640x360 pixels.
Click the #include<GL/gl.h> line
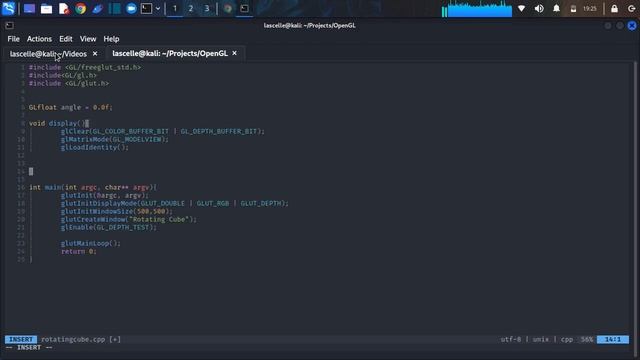pyautogui.click(x=63, y=75)
